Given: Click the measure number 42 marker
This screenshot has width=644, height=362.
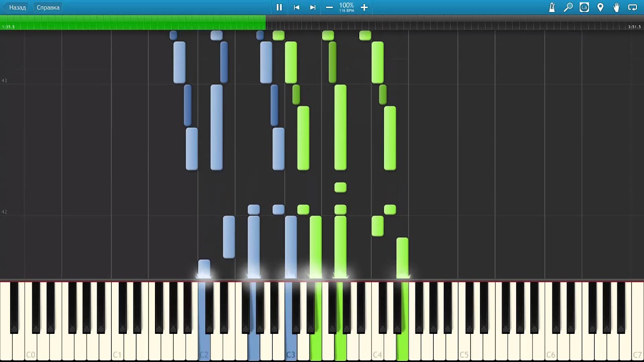Looking at the screenshot, I should 4,212.
